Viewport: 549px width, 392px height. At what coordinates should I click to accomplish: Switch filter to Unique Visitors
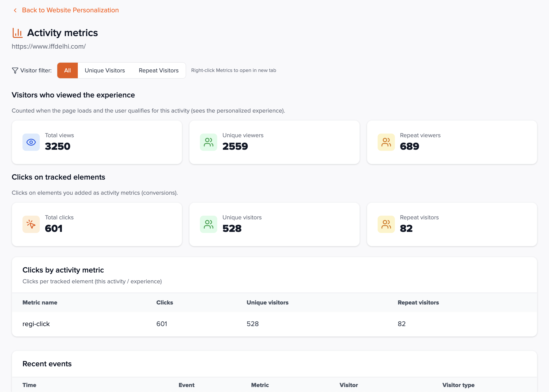click(x=105, y=70)
